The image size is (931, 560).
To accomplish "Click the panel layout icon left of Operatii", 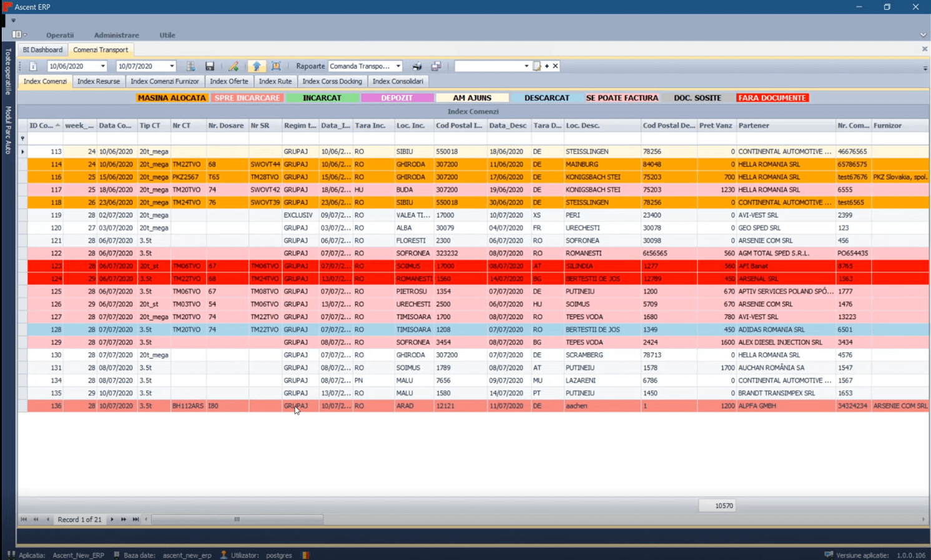I will (17, 35).
